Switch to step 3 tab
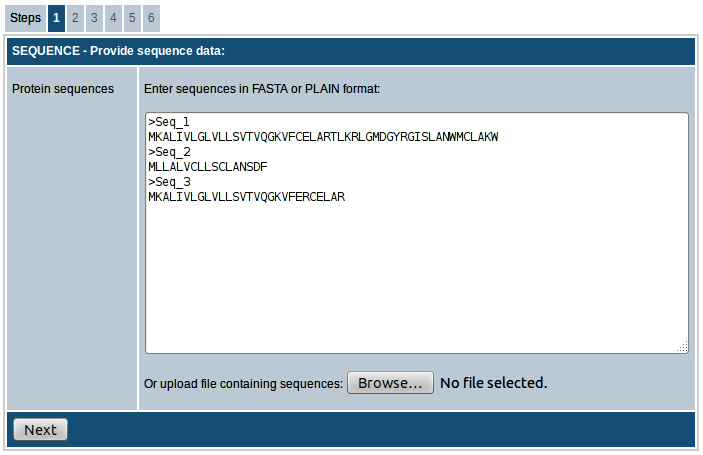 point(94,18)
